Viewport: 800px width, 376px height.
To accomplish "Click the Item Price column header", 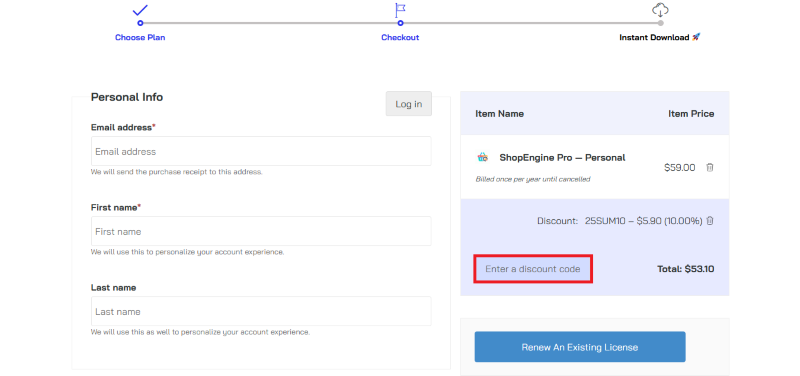I will [691, 113].
